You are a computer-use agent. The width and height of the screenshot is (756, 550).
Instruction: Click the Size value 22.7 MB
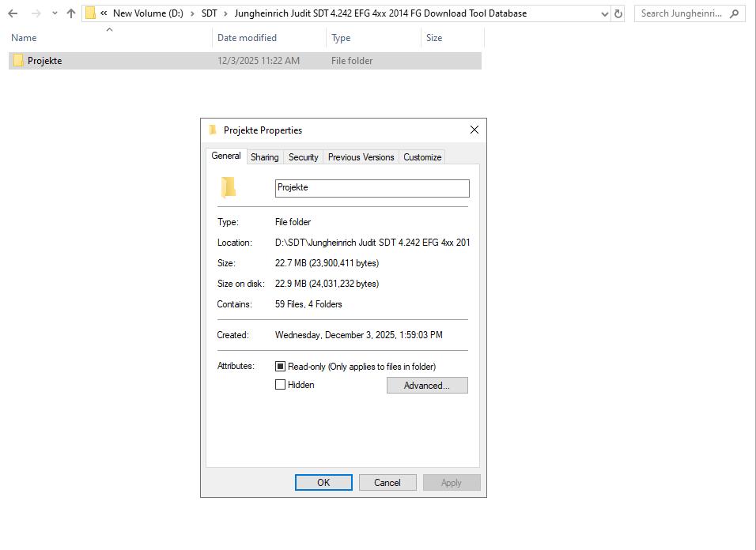click(x=327, y=263)
